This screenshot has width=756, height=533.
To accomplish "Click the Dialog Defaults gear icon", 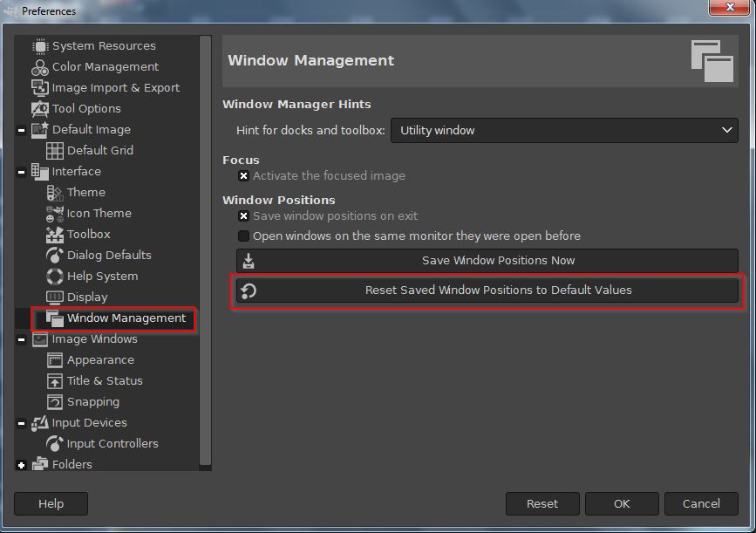I will click(x=53, y=255).
